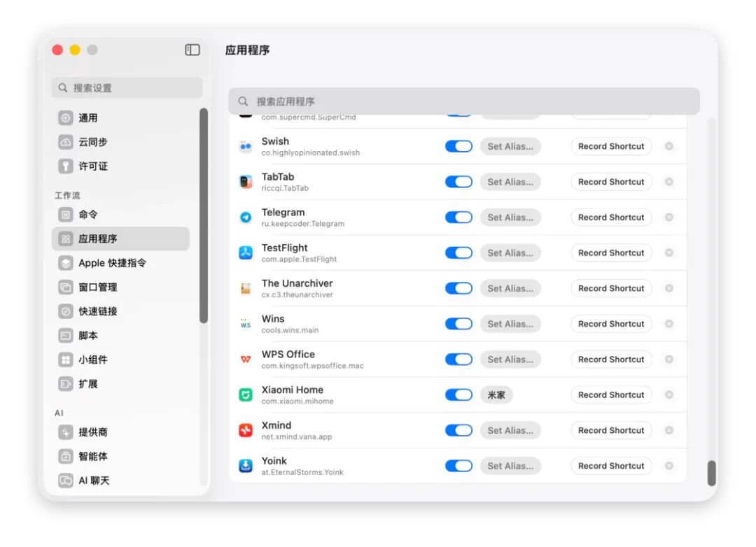756x547 pixels.
Task: Open 扩展 in sidebar
Action: (x=120, y=383)
